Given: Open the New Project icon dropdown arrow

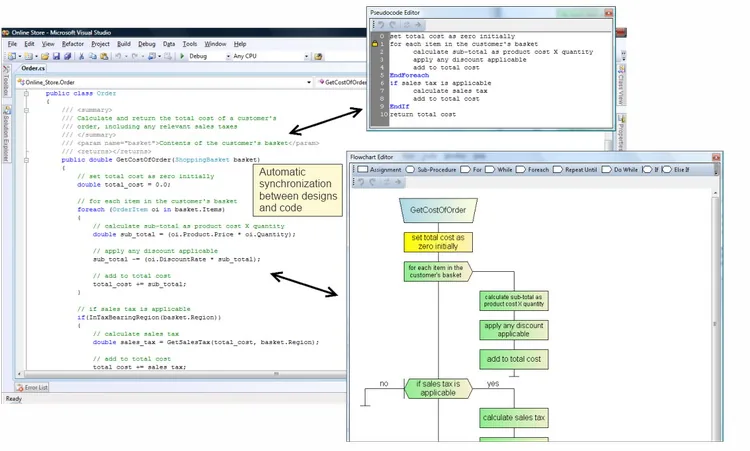Looking at the screenshot, I should pyautogui.click(x=20, y=56).
